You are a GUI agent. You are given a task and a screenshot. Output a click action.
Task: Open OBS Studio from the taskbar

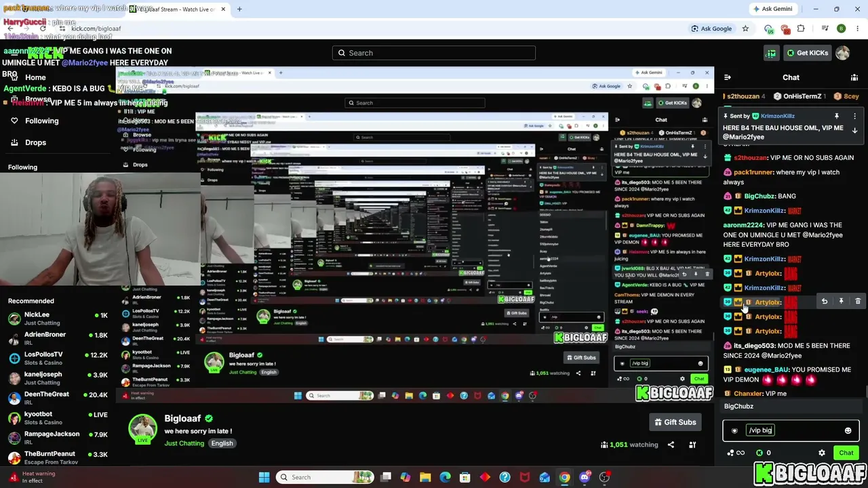coord(605,477)
